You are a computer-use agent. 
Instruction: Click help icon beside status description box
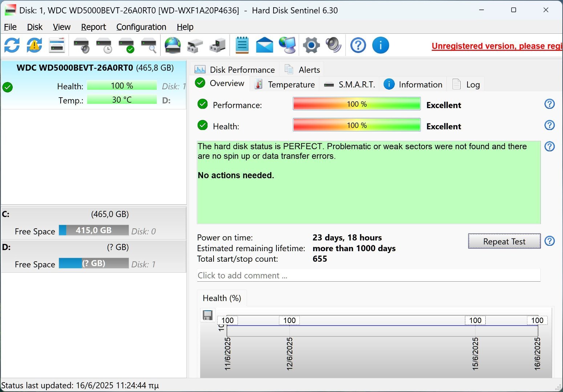[550, 146]
